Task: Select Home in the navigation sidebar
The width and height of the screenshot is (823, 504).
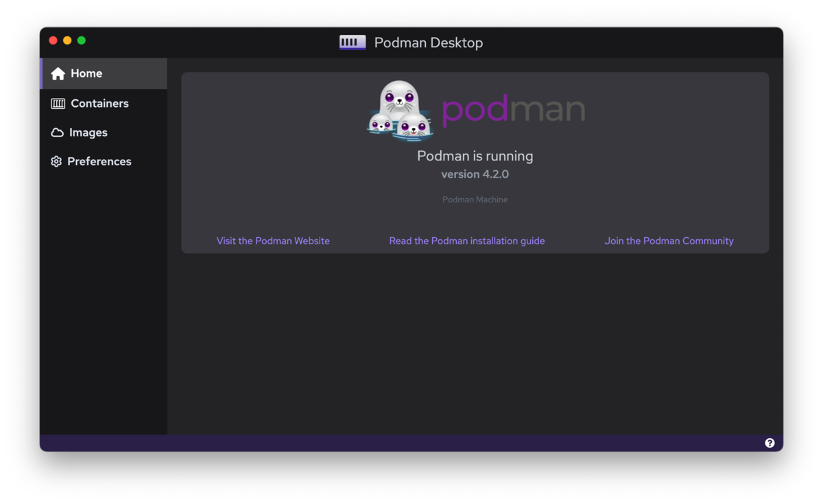Action: click(x=86, y=73)
